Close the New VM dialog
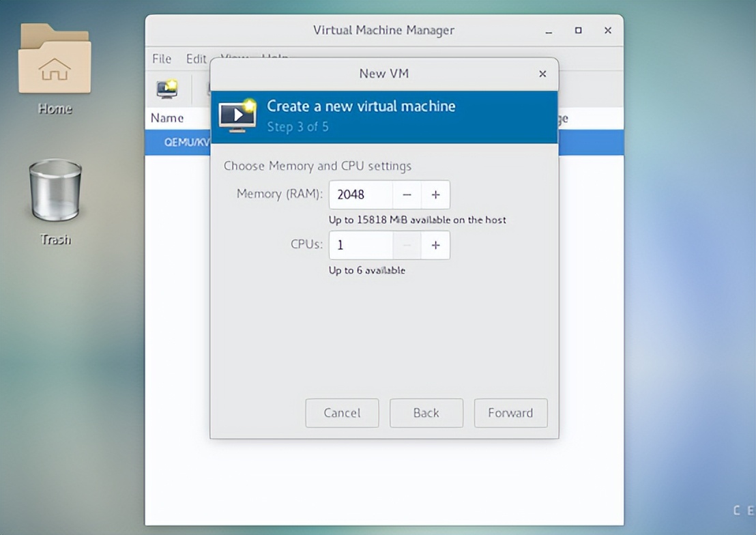The height and width of the screenshot is (535, 756). [x=542, y=74]
